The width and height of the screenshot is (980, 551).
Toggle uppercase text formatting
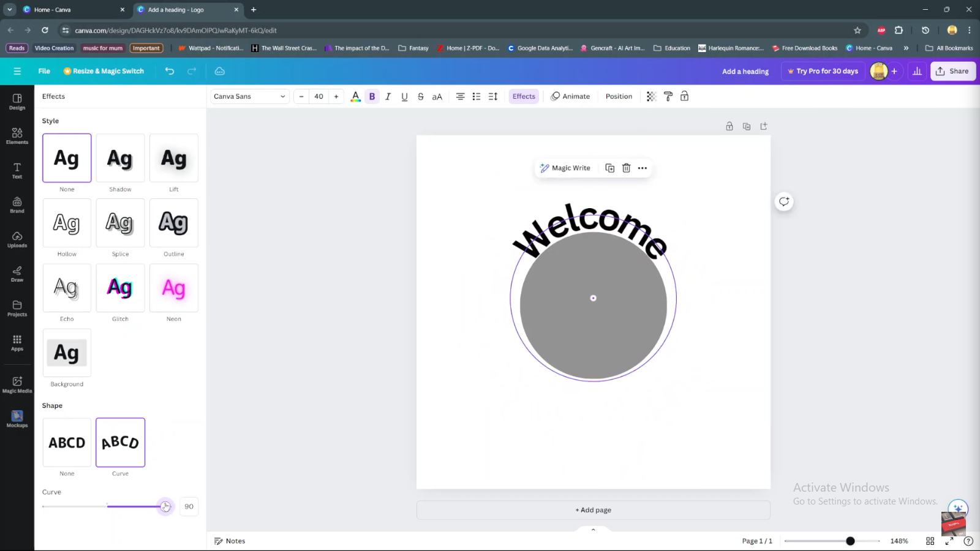click(437, 96)
